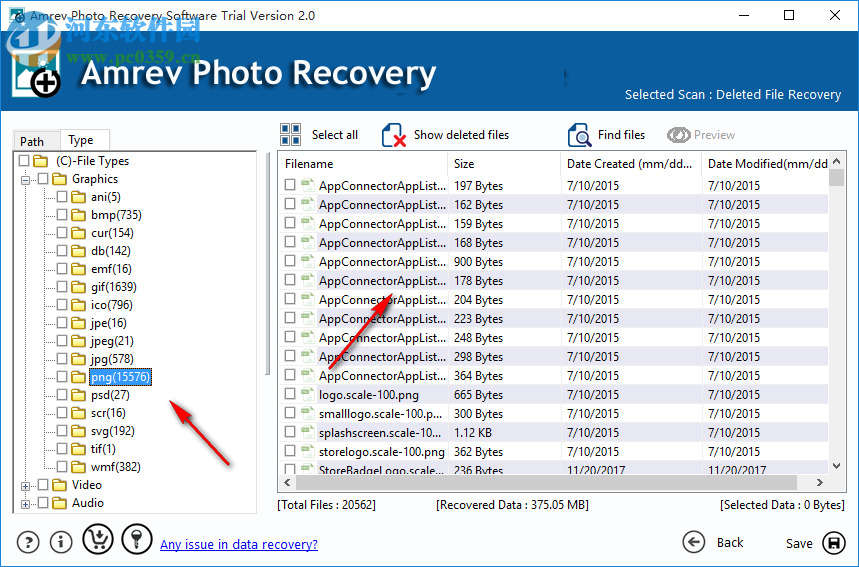Click the Back button label

point(730,542)
